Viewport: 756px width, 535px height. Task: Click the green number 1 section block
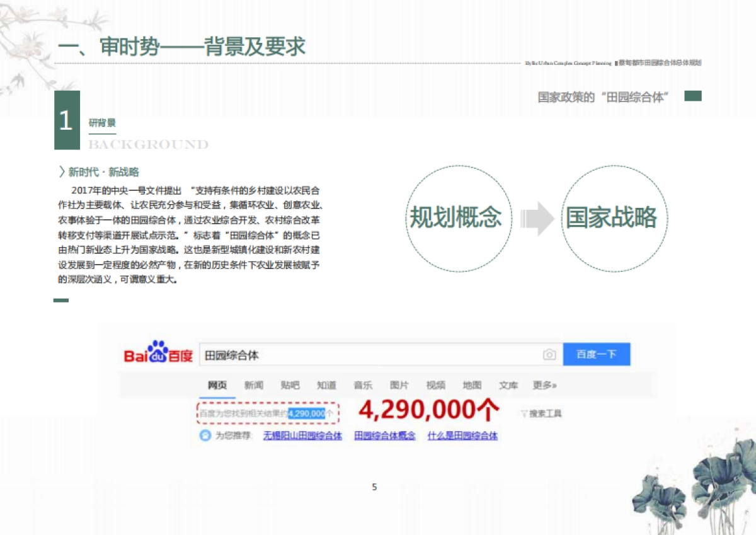67,120
